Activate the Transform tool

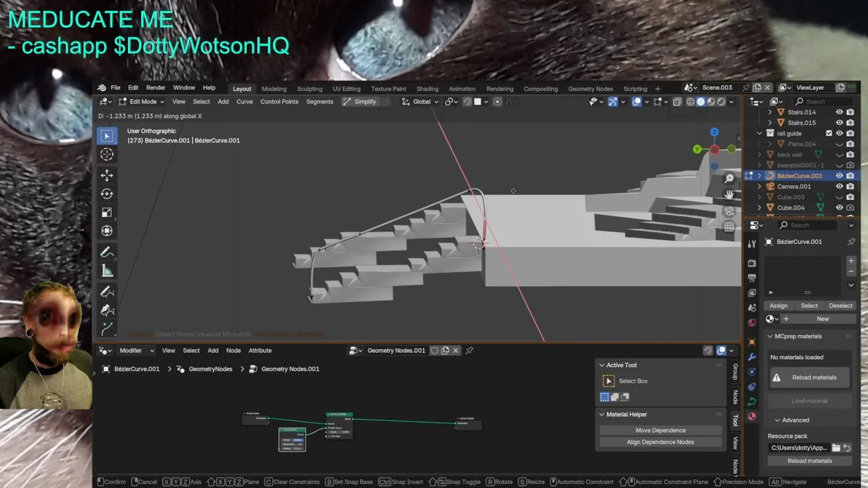tap(107, 230)
